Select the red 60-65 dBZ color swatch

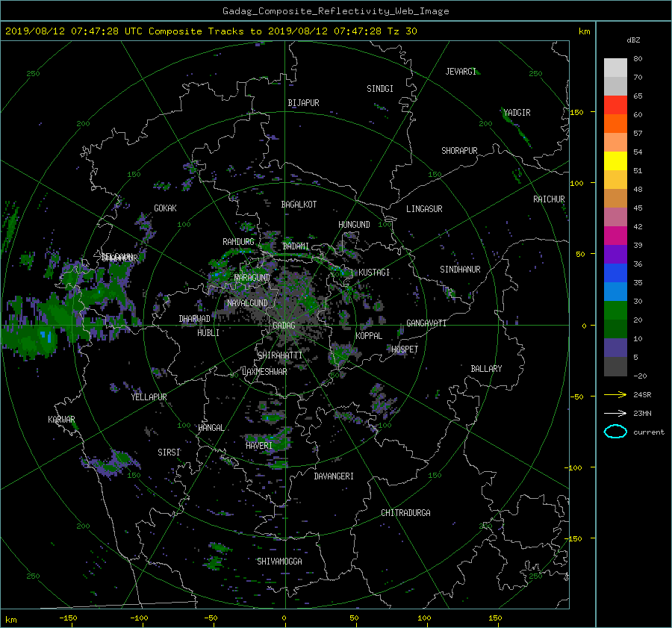pos(615,105)
